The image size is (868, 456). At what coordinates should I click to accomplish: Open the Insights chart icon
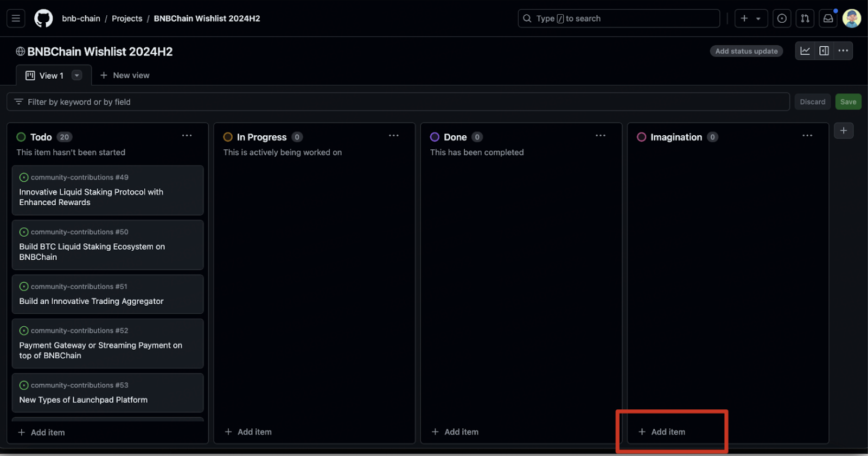point(805,50)
